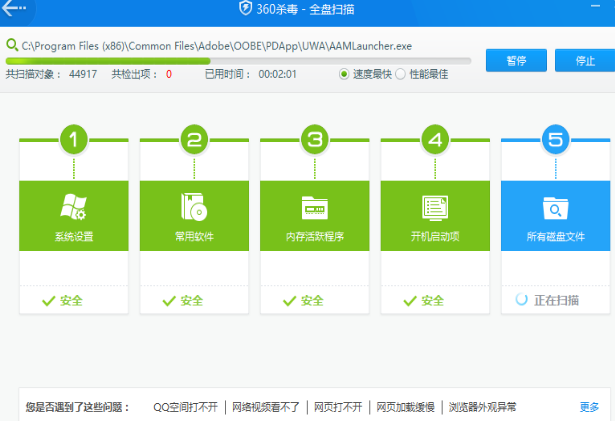Image resolution: width=615 pixels, height=421 pixels.
Task: Click the back arrow icon in title bar
Action: pos(15,8)
